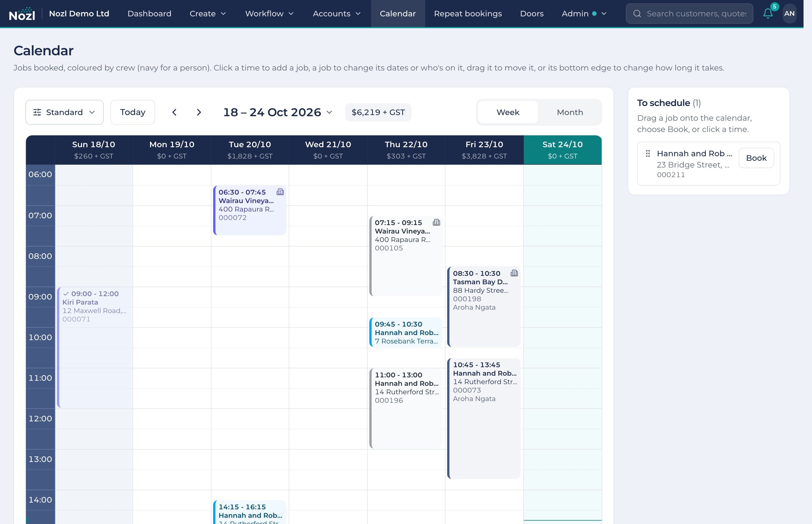Image resolution: width=812 pixels, height=524 pixels.
Task: Switch to Month view
Action: (570, 112)
